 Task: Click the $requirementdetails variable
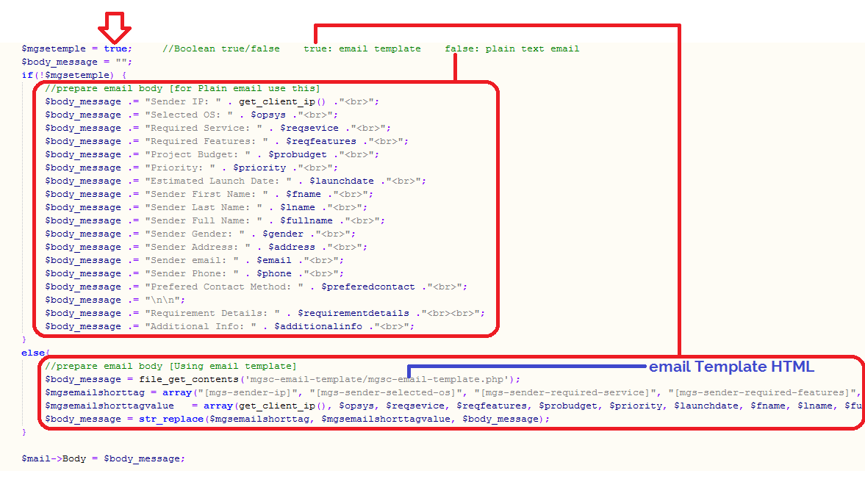[x=353, y=313]
